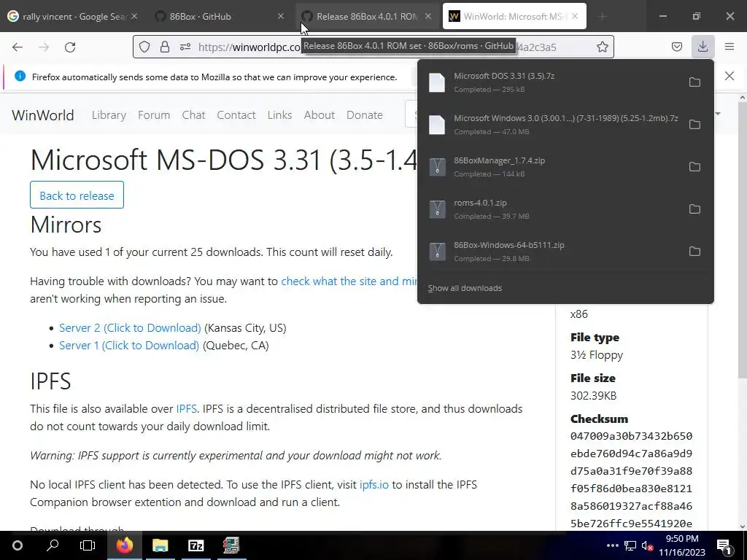Image resolution: width=747 pixels, height=560 pixels.
Task: Visit the ipfs.io link
Action: 374,485
